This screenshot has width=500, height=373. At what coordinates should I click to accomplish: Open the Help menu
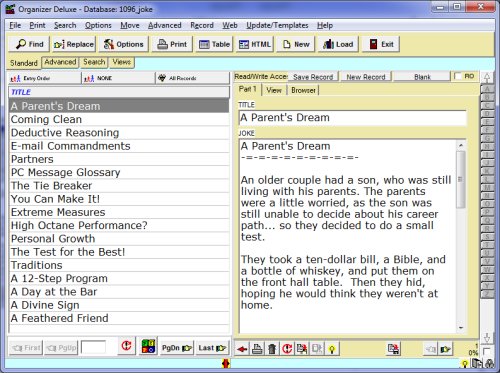click(325, 25)
